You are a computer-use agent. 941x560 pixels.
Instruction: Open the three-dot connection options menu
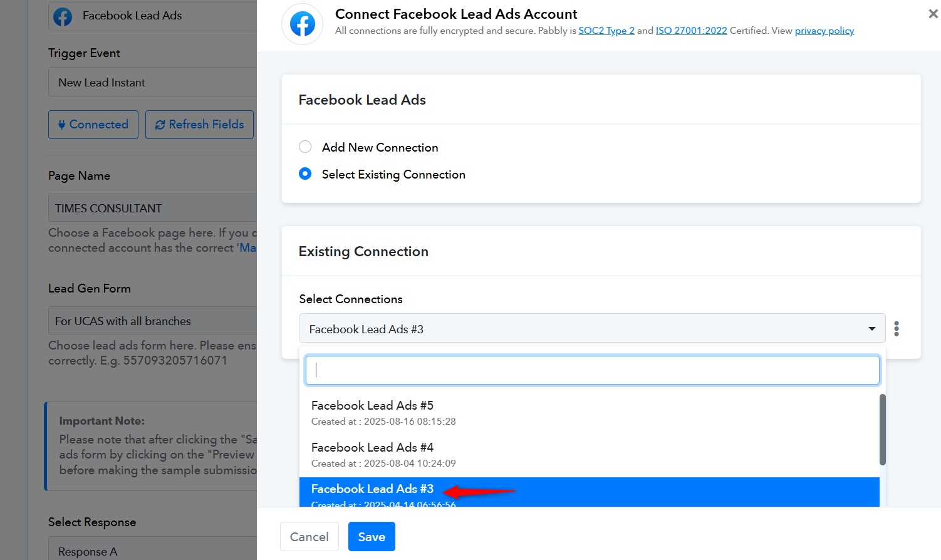pos(897,329)
